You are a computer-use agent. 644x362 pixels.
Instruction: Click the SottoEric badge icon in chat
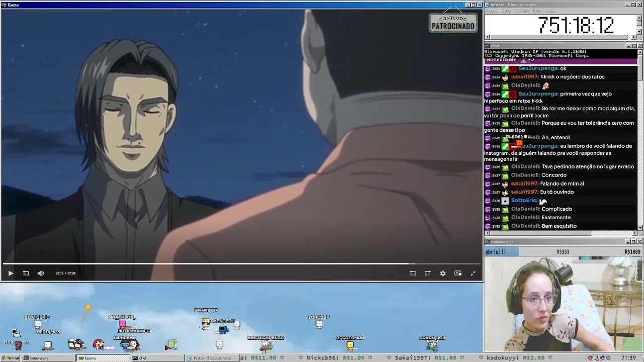tap(505, 201)
